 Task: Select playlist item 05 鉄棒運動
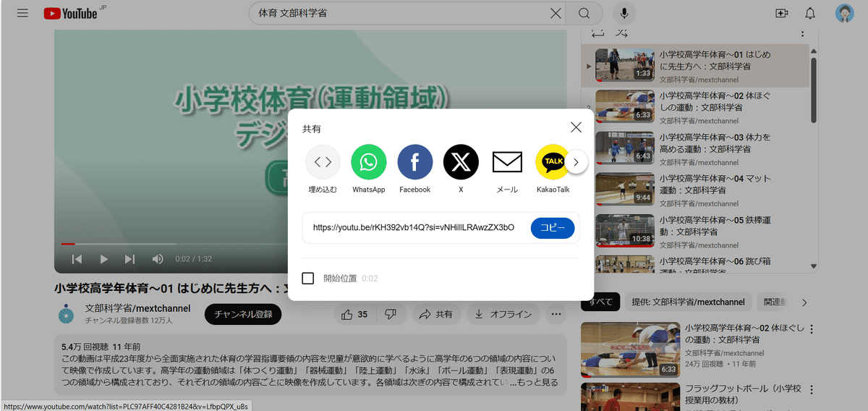coord(695,231)
